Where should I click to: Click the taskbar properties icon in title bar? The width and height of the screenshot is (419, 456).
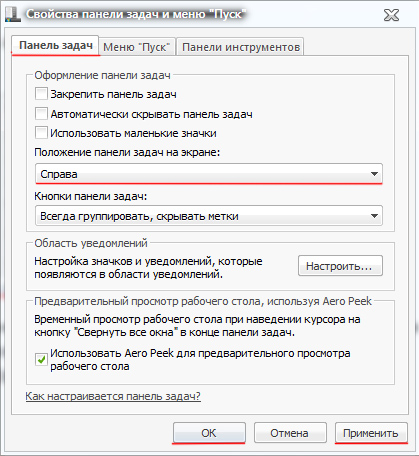coord(13,15)
